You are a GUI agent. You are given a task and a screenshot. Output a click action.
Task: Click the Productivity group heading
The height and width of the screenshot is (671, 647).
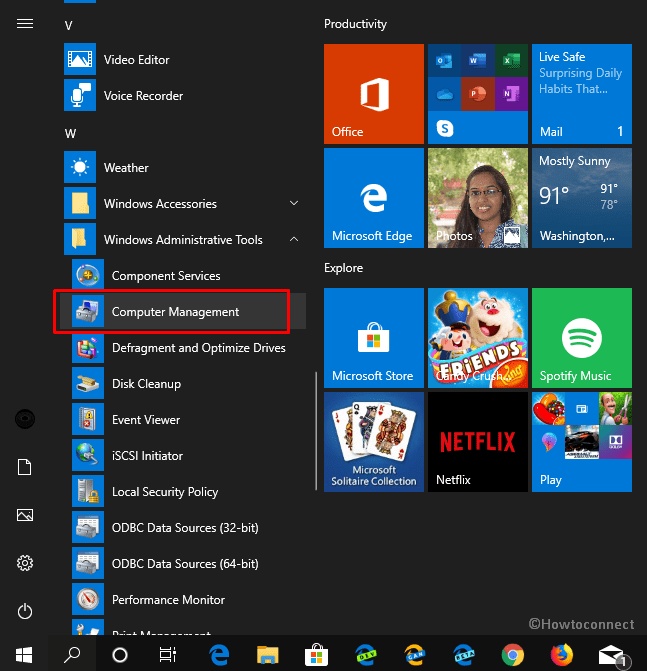pyautogui.click(x=355, y=24)
